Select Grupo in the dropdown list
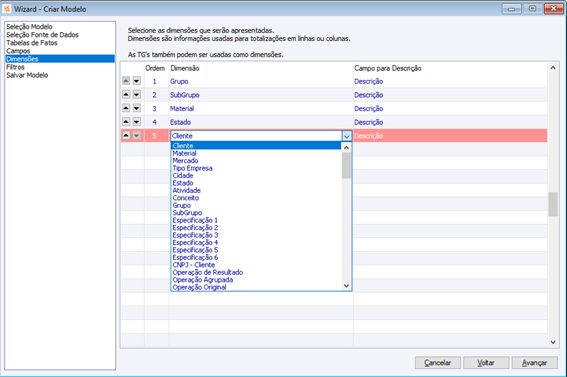567x377 pixels. [x=256, y=205]
